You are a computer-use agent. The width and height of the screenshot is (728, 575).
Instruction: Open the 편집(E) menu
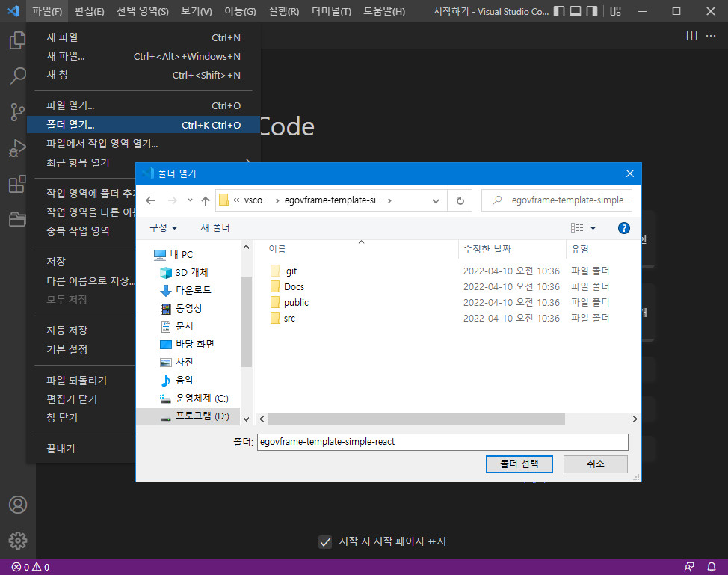[x=89, y=11]
